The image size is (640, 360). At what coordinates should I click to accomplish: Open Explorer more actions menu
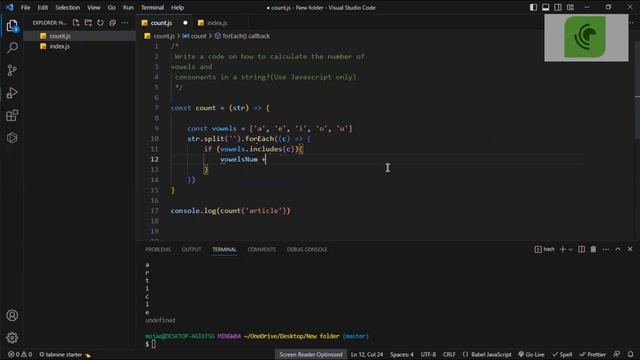[x=125, y=23]
